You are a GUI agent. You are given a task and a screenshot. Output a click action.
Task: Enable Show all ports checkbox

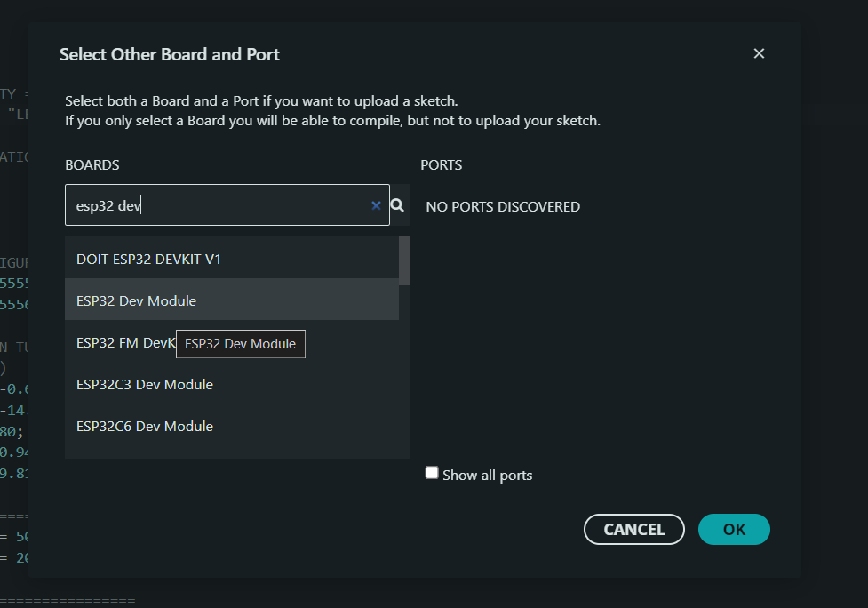point(432,472)
